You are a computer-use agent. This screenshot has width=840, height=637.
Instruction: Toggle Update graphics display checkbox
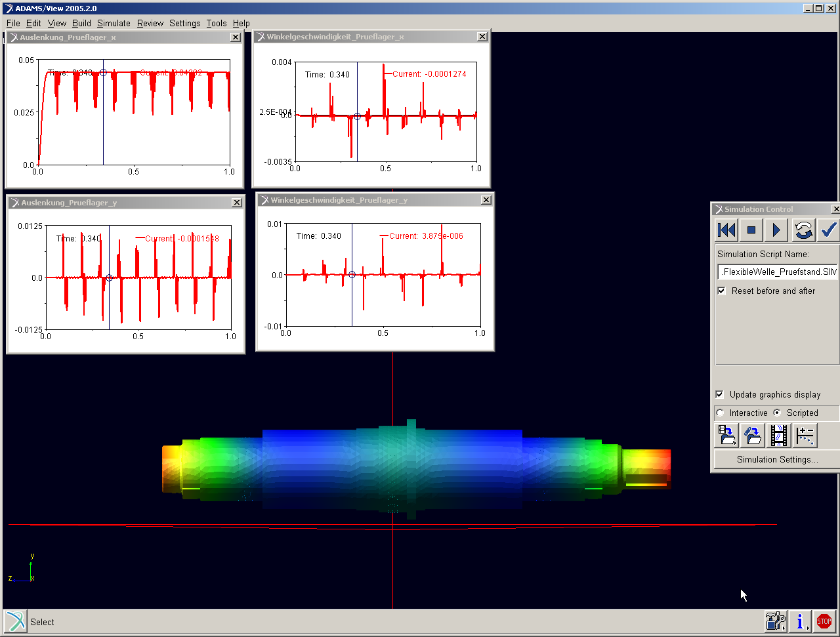tap(720, 394)
